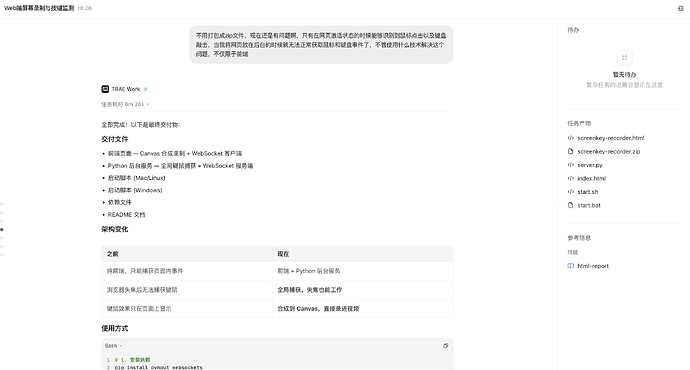Open the Bash language dropdown

pyautogui.click(x=114, y=346)
